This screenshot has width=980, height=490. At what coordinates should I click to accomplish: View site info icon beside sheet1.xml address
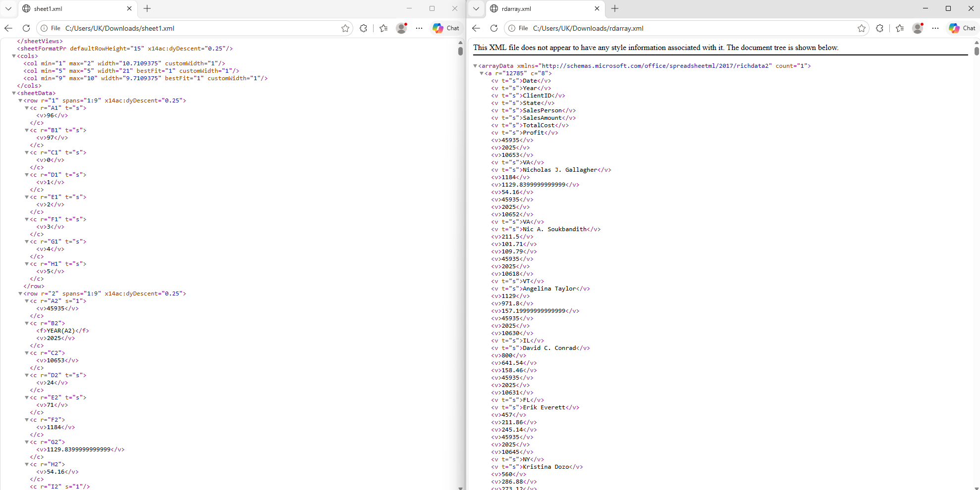[44, 28]
